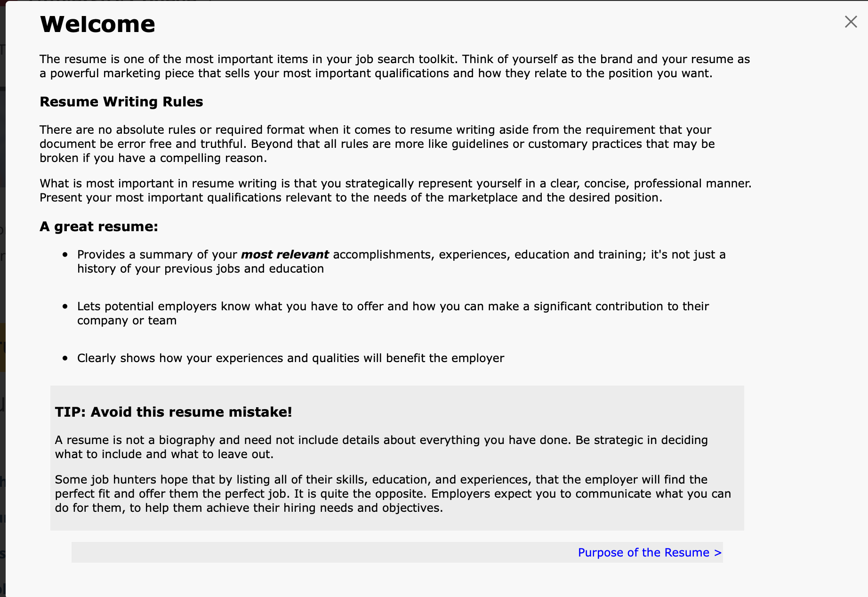This screenshot has width=868, height=597.
Task: Click the Welcome heading
Action: (x=97, y=24)
